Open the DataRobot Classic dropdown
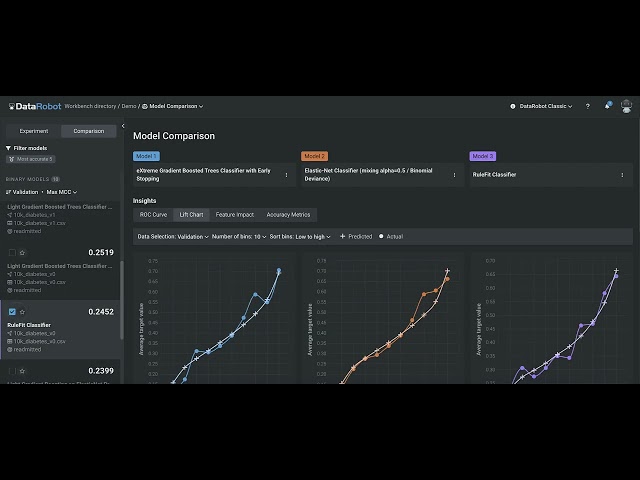The image size is (640, 480). (546, 106)
